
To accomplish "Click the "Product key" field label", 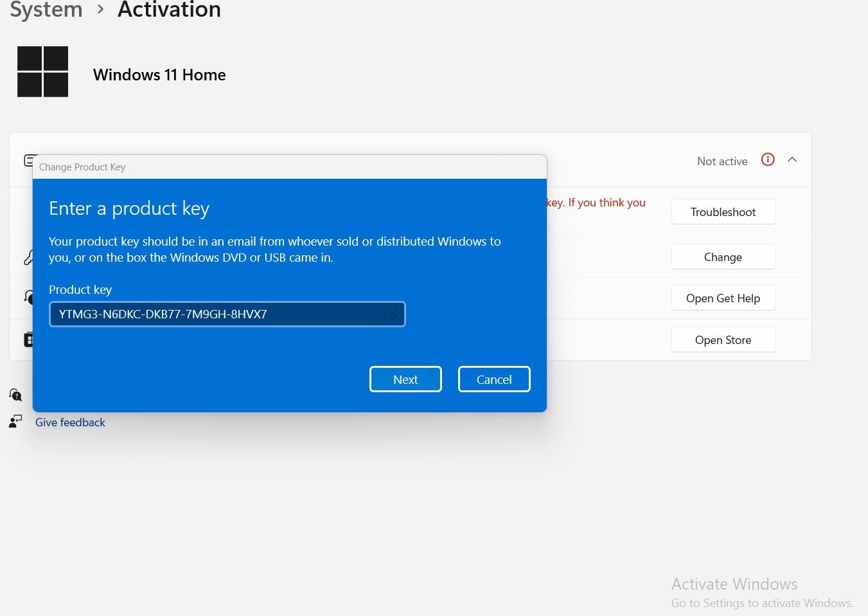I will pyautogui.click(x=80, y=289).
